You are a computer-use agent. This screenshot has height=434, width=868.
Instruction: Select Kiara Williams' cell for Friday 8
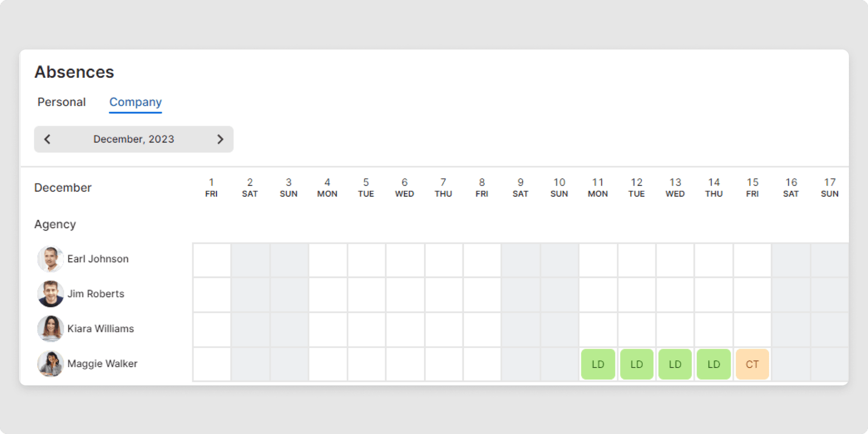point(482,329)
